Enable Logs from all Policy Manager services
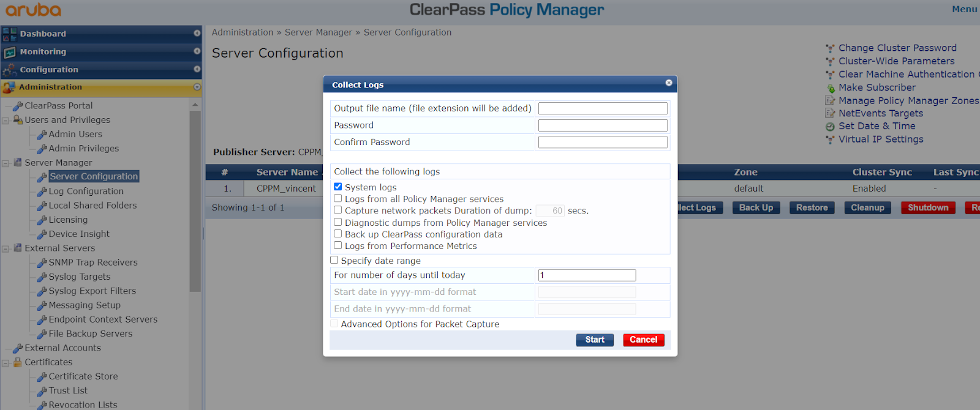The height and width of the screenshot is (410, 980). click(337, 198)
